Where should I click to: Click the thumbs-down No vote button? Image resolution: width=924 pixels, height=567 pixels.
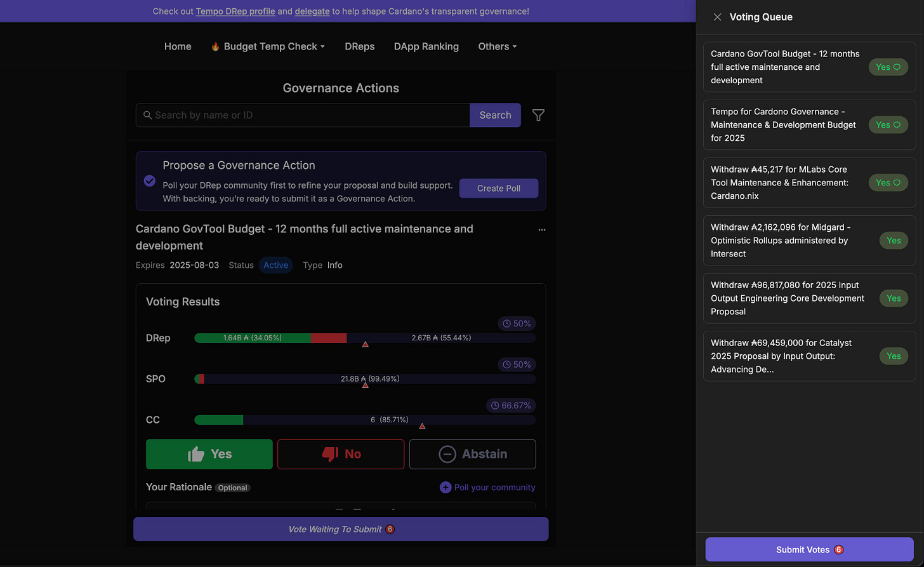(x=341, y=454)
